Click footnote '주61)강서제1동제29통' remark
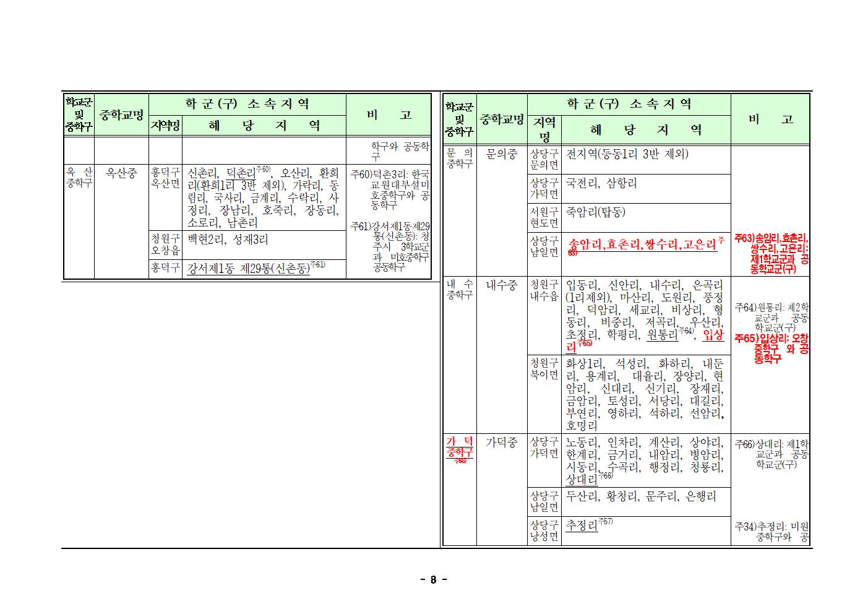 (x=390, y=246)
